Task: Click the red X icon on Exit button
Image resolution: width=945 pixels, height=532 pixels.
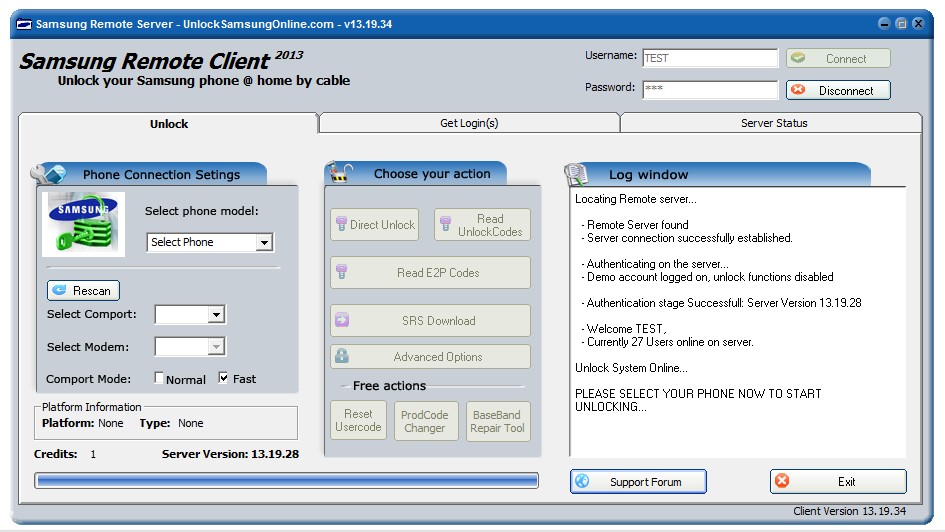Action: (x=782, y=481)
